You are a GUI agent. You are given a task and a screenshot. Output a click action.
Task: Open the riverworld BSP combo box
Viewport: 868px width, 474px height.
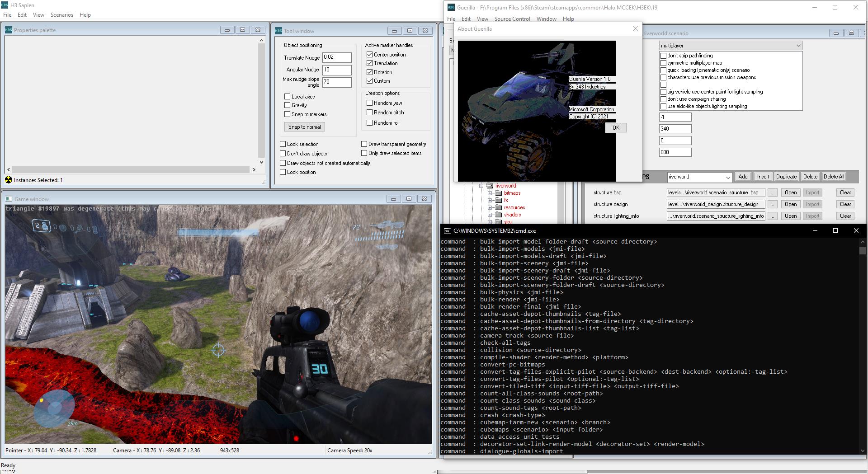pyautogui.click(x=699, y=177)
